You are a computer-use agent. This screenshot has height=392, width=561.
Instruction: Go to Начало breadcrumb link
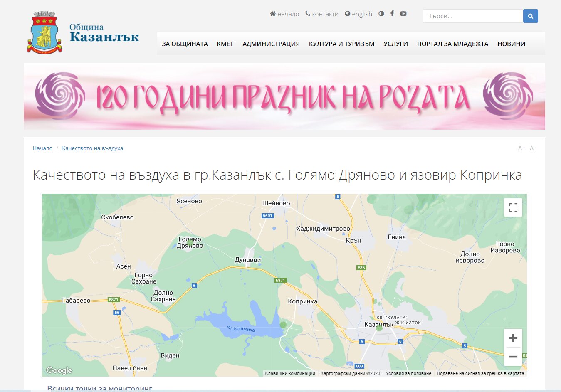click(x=42, y=148)
